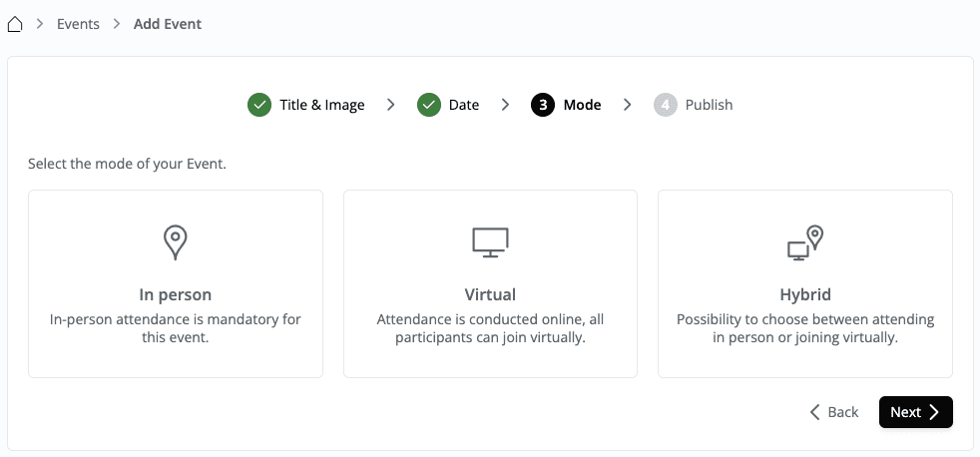Click the location pin icon for In person

coord(176,242)
